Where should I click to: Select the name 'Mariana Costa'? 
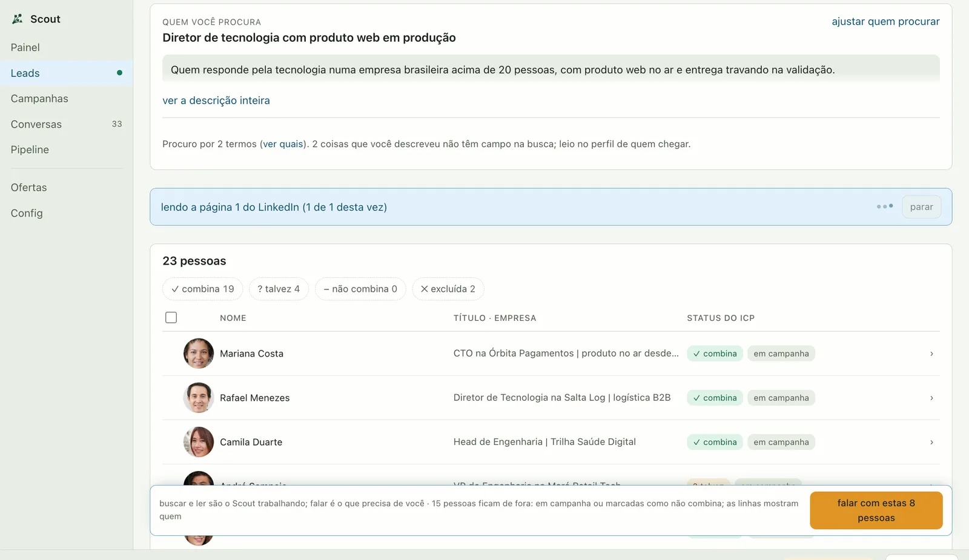[x=251, y=354]
